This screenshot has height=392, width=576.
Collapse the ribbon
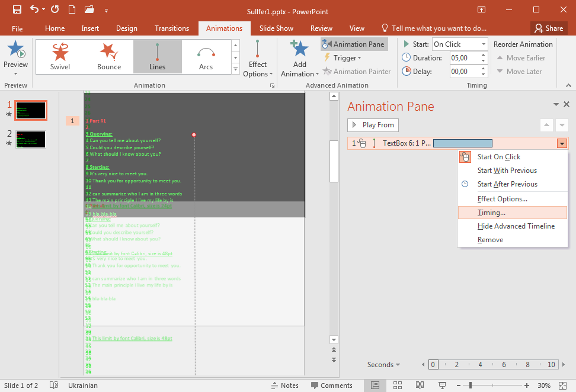point(568,85)
